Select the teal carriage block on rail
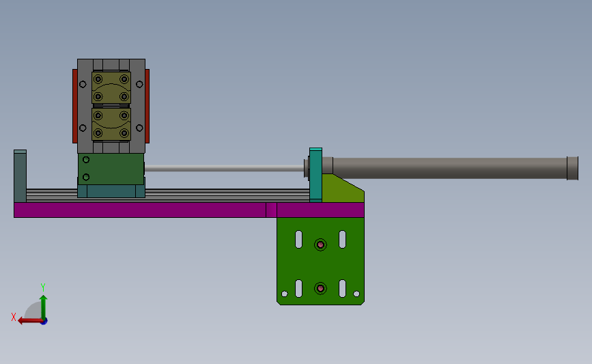The image size is (592, 364). click(x=111, y=191)
